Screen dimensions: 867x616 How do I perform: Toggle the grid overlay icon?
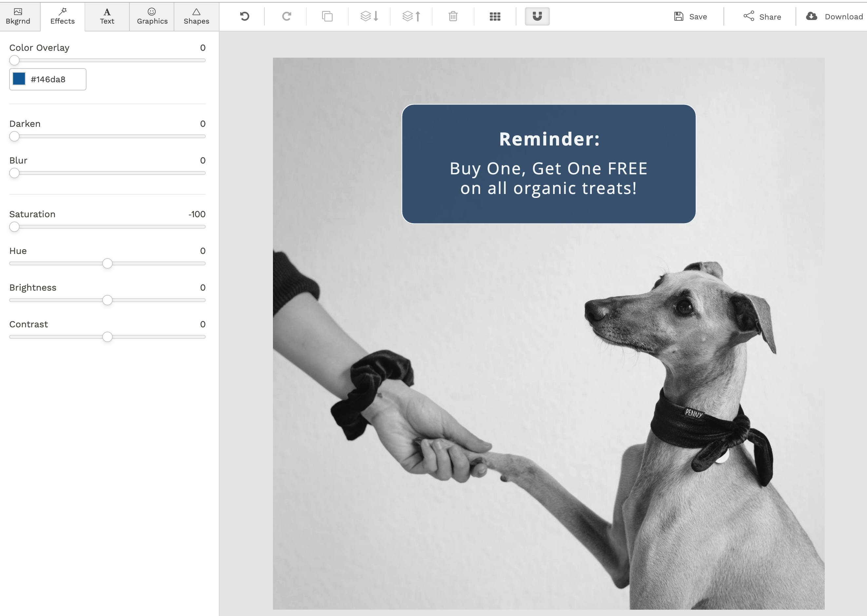tap(495, 16)
